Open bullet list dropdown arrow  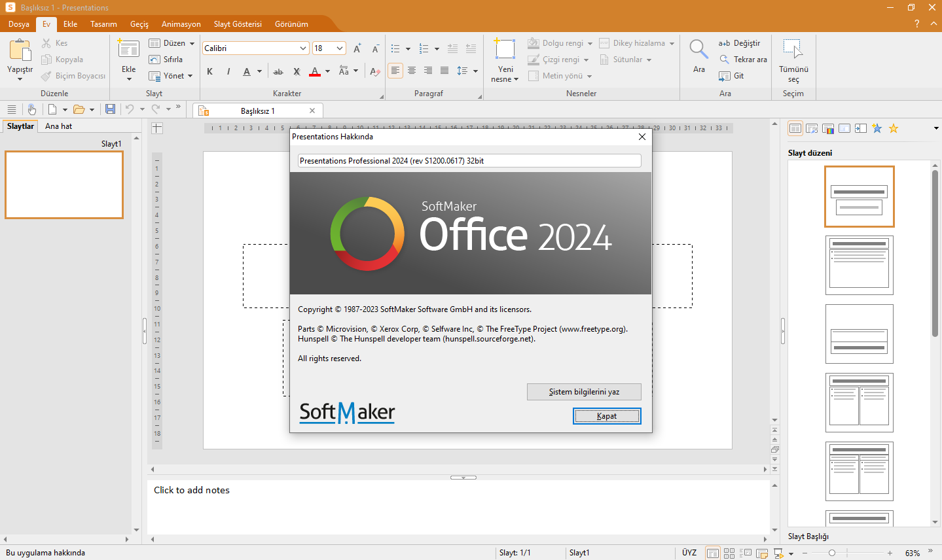(408, 48)
